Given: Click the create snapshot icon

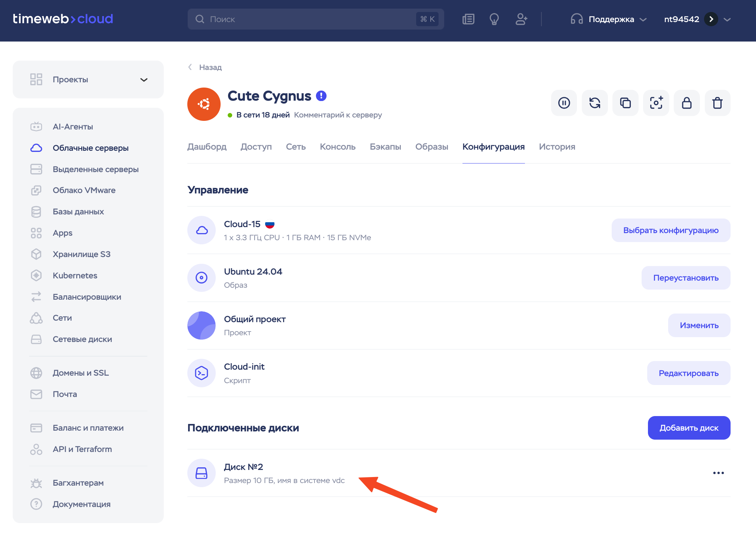Looking at the screenshot, I should pyautogui.click(x=656, y=103).
